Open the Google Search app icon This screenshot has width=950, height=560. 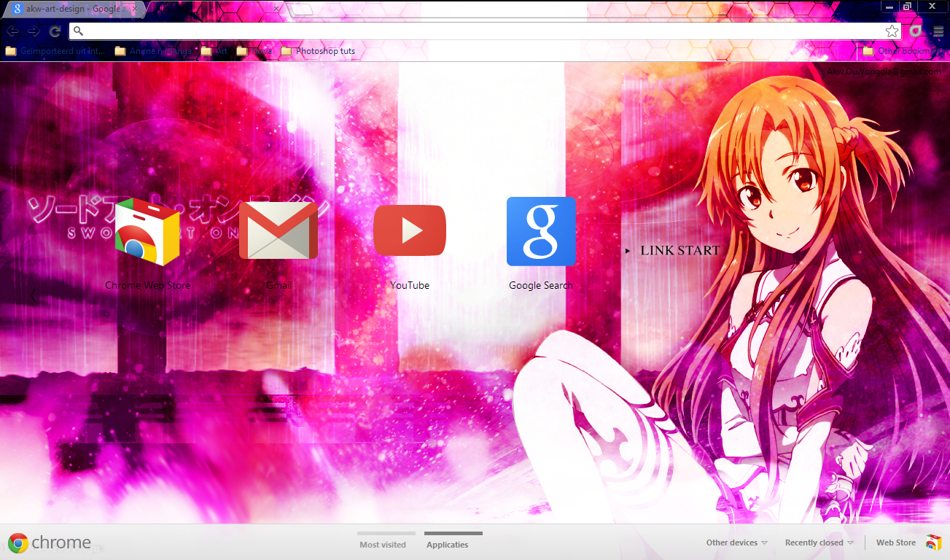click(x=541, y=231)
